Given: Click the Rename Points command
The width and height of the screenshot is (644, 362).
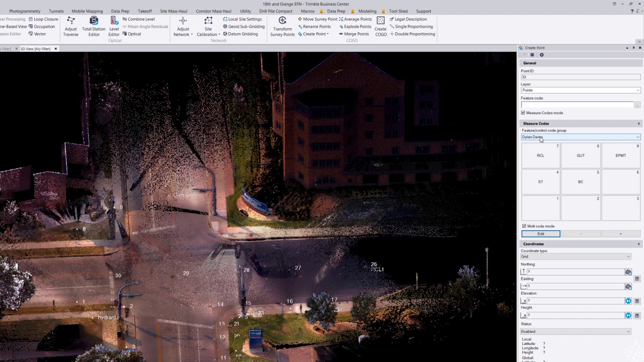Looking at the screenshot, I should coord(314,27).
